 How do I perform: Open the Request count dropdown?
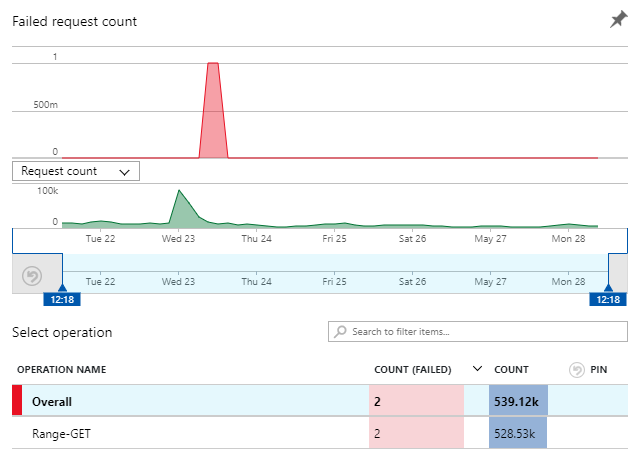tap(76, 171)
